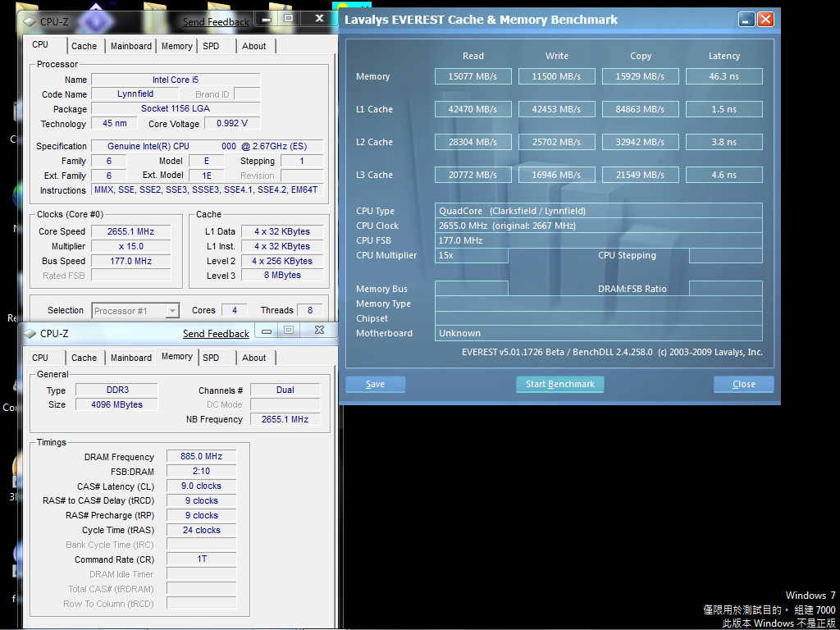Click Level 3 cache value 8 MBytes

pyautogui.click(x=282, y=275)
